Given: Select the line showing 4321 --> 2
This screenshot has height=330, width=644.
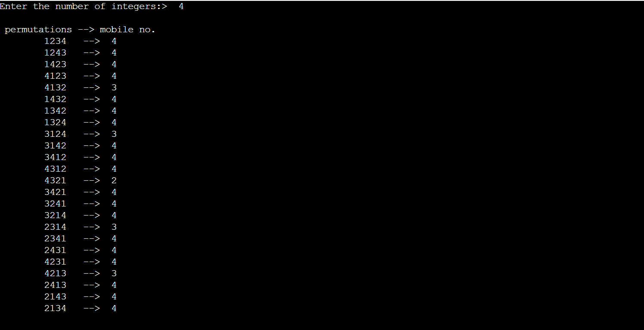Looking at the screenshot, I should click(x=80, y=180).
